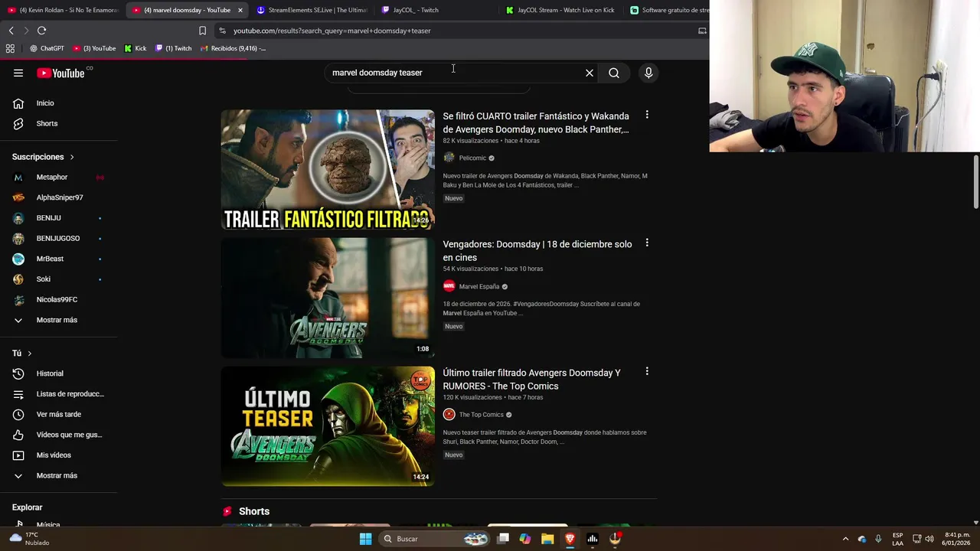Open the Recibidos Gmail bookmark
This screenshot has width=980, height=551.
(x=233, y=48)
